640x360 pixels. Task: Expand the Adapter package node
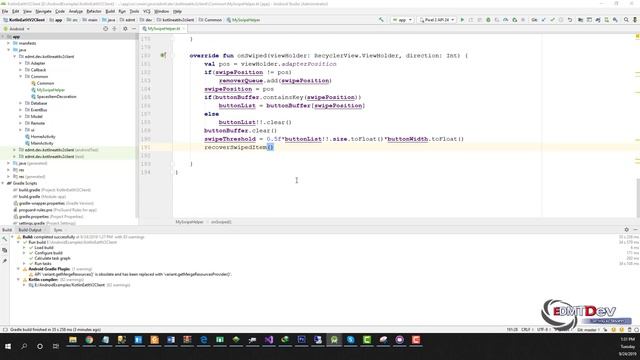(20, 63)
